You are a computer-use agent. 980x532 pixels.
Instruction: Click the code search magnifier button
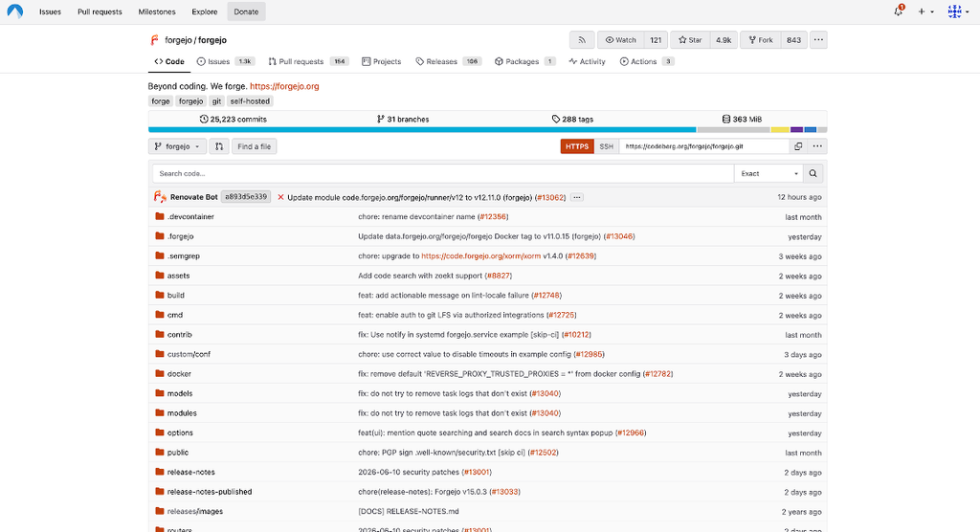813,174
